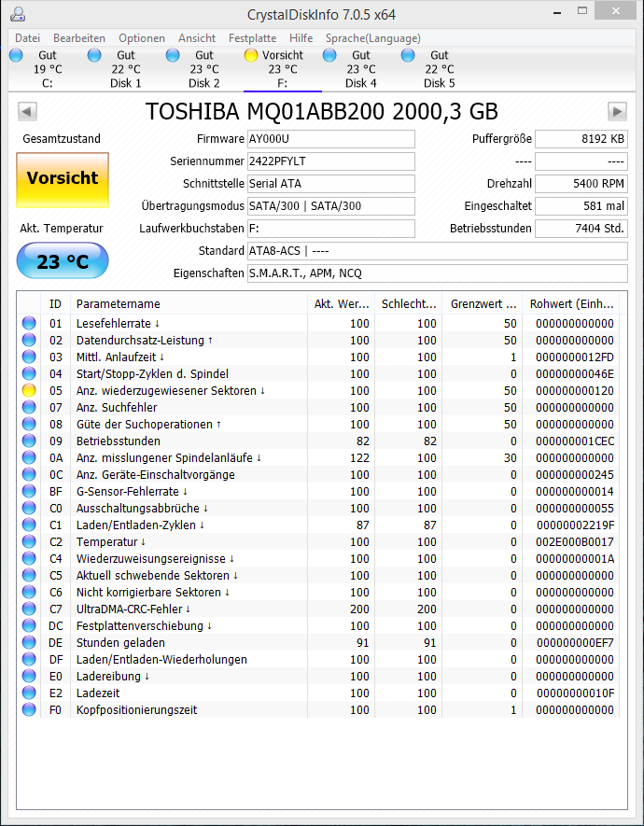The height and width of the screenshot is (826, 644).
Task: Click the status icon for Start/Stopp-Zyklen d. Spindel
Action: click(29, 373)
